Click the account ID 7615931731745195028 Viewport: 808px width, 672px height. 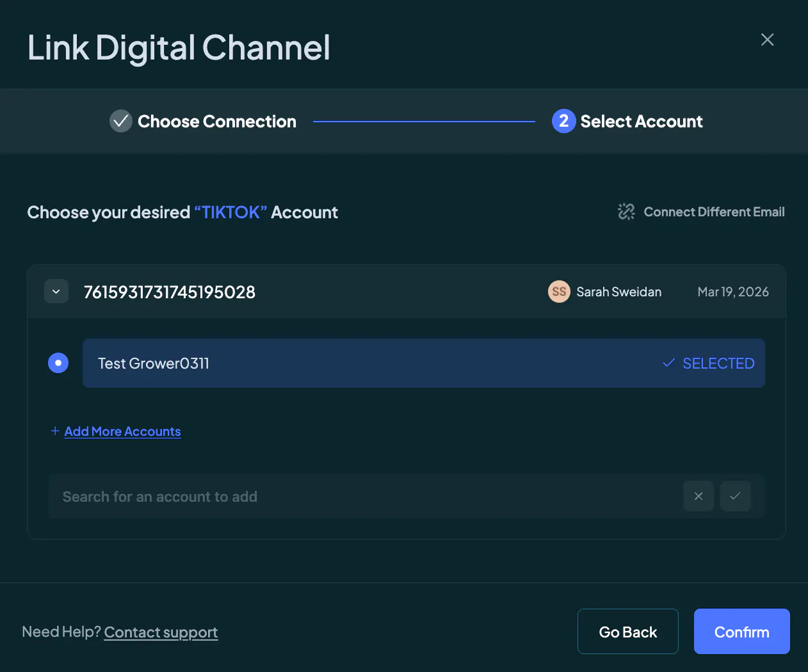point(170,292)
